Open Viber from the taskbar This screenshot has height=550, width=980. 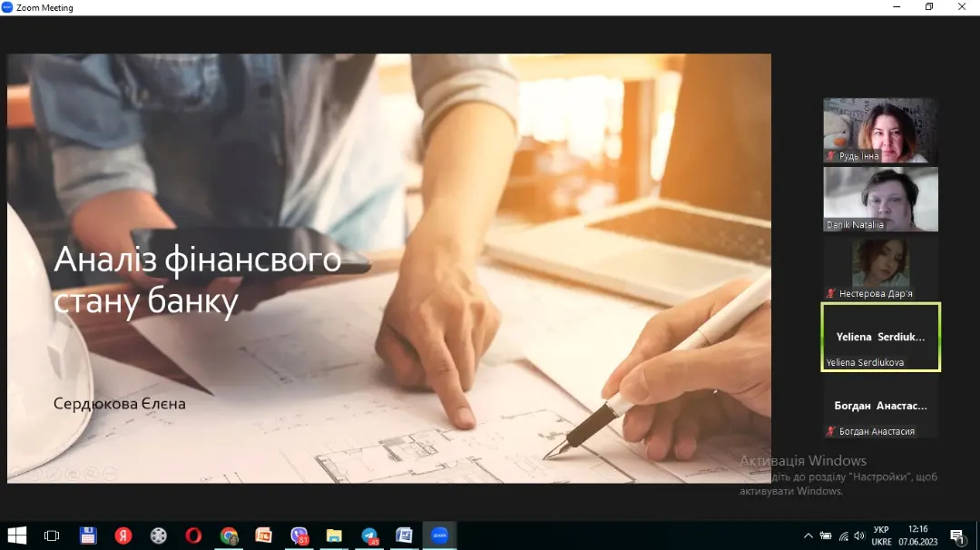(299, 535)
